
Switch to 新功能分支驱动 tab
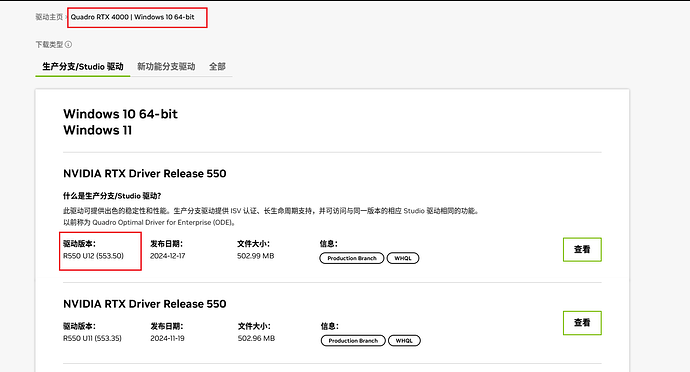pos(166,66)
